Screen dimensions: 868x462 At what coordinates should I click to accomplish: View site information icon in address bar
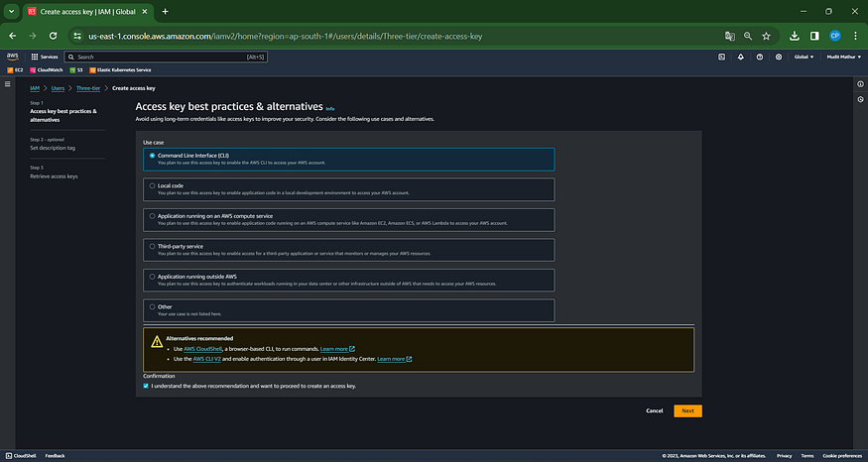77,36
